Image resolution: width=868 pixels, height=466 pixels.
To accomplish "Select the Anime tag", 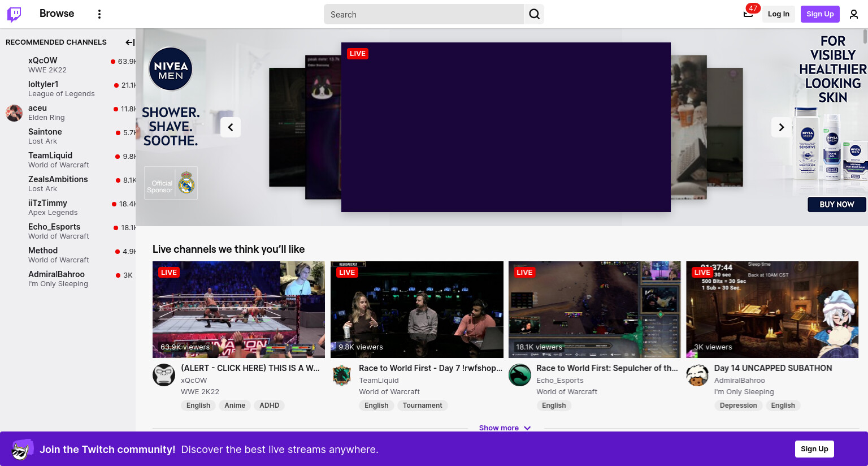I will [235, 405].
